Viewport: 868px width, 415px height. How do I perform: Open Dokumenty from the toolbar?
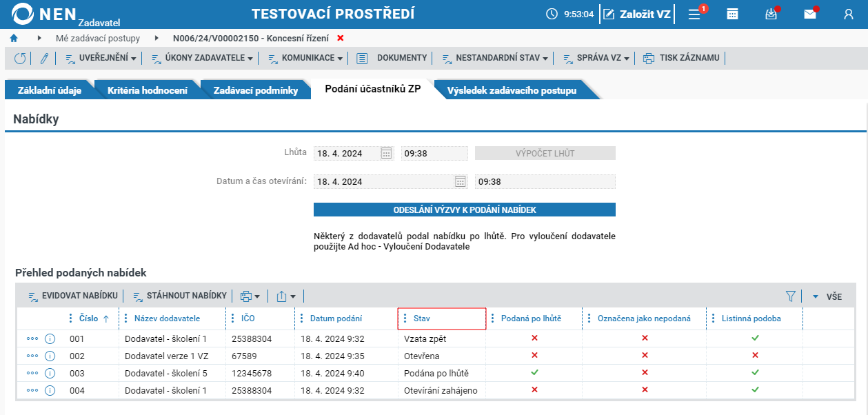392,59
